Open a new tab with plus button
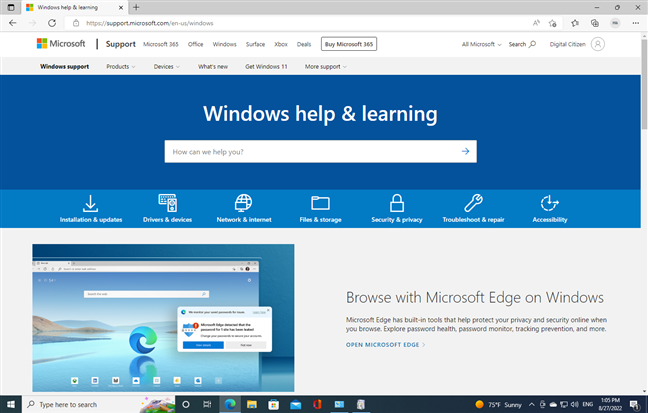648x413 pixels. (136, 7)
